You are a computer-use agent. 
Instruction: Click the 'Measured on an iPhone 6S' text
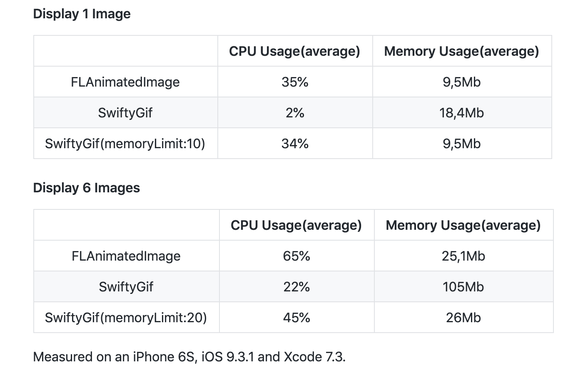tap(115, 357)
